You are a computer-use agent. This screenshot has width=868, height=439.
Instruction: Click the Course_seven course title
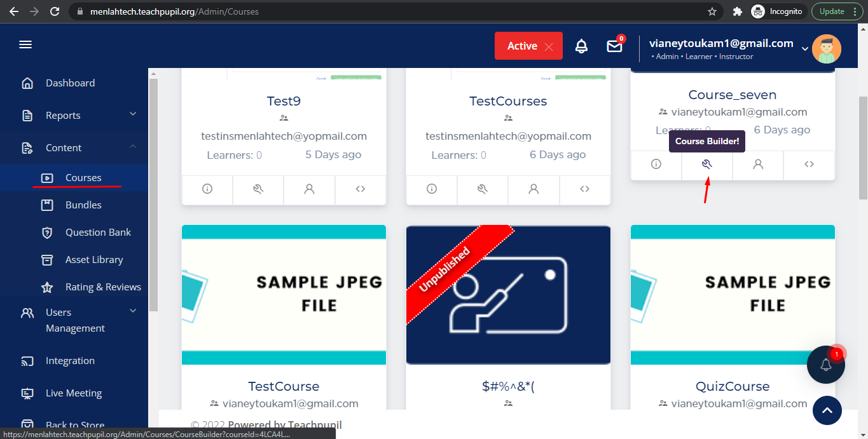pos(732,95)
